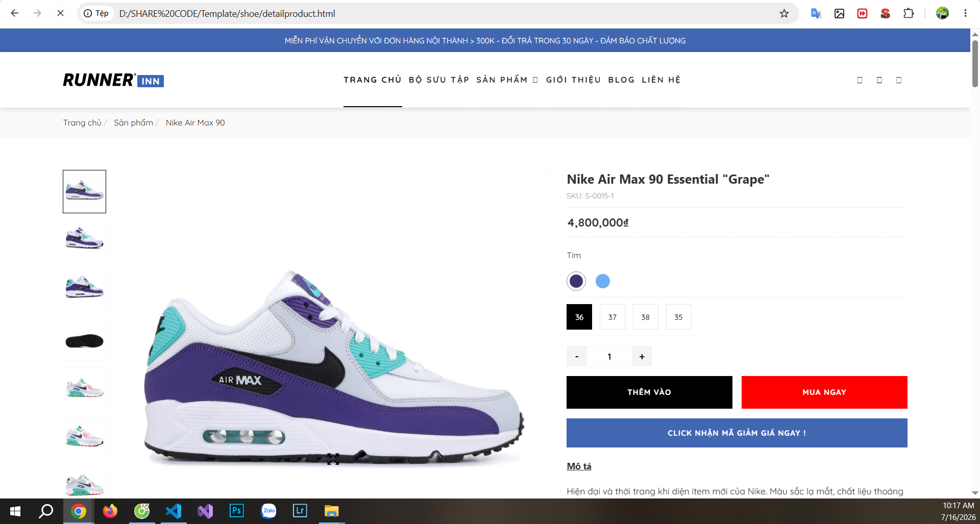Open the Mô tả description heading
This screenshot has width=980, height=524.
(579, 466)
